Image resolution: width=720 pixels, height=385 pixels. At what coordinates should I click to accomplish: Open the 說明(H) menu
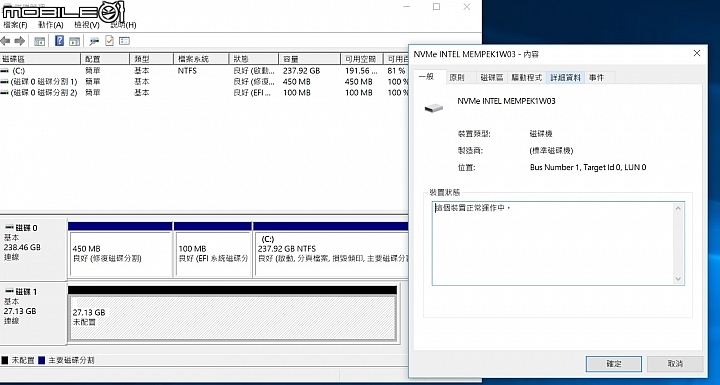click(x=124, y=25)
